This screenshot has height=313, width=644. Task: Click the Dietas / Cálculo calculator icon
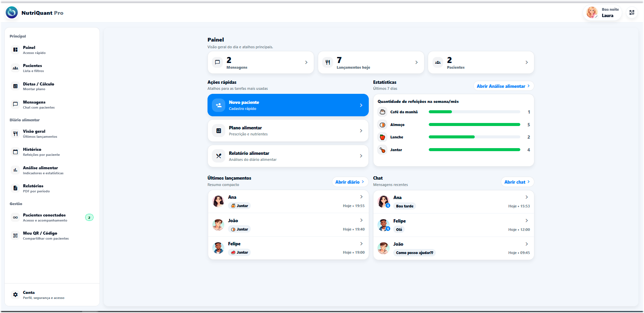pyautogui.click(x=15, y=86)
